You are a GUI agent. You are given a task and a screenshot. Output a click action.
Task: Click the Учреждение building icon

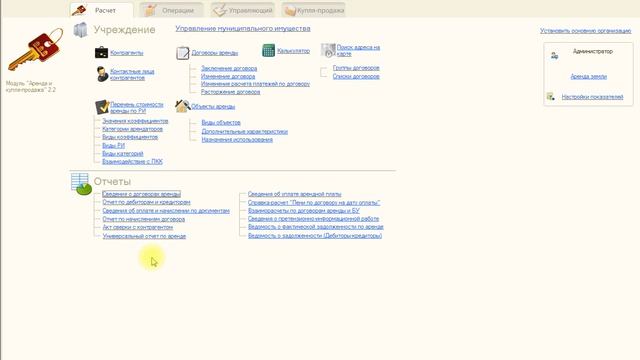point(80,30)
